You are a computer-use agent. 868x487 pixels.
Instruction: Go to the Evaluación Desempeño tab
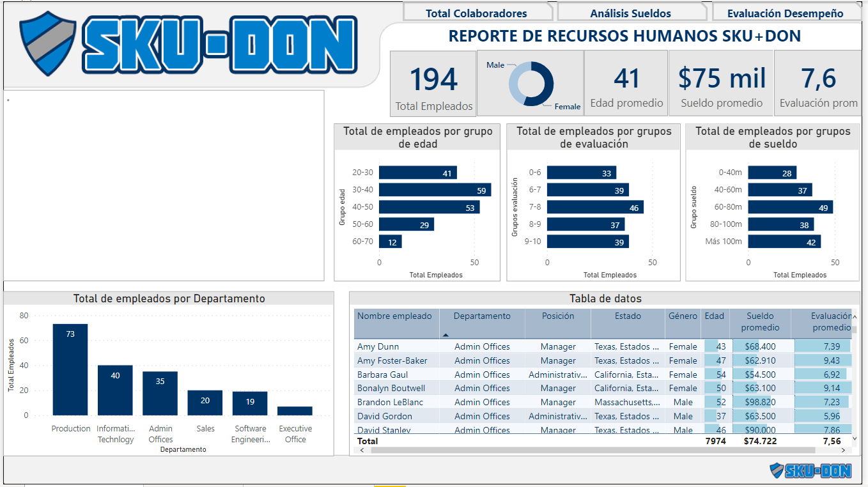pyautogui.click(x=785, y=13)
